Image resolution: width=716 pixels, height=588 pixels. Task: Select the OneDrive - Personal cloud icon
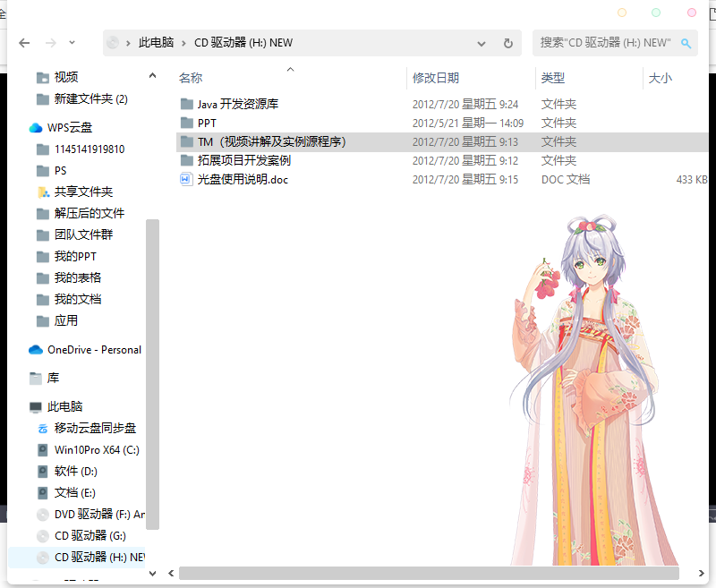[x=36, y=350]
